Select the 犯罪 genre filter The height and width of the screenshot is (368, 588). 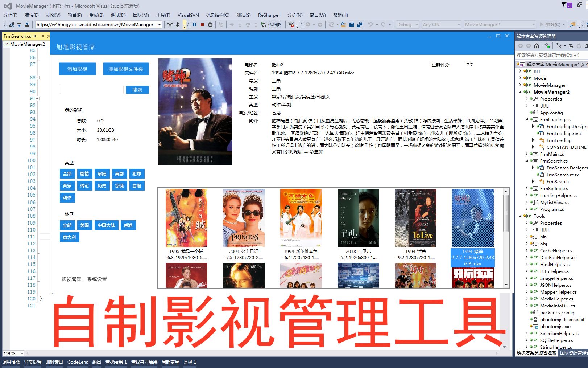click(137, 174)
